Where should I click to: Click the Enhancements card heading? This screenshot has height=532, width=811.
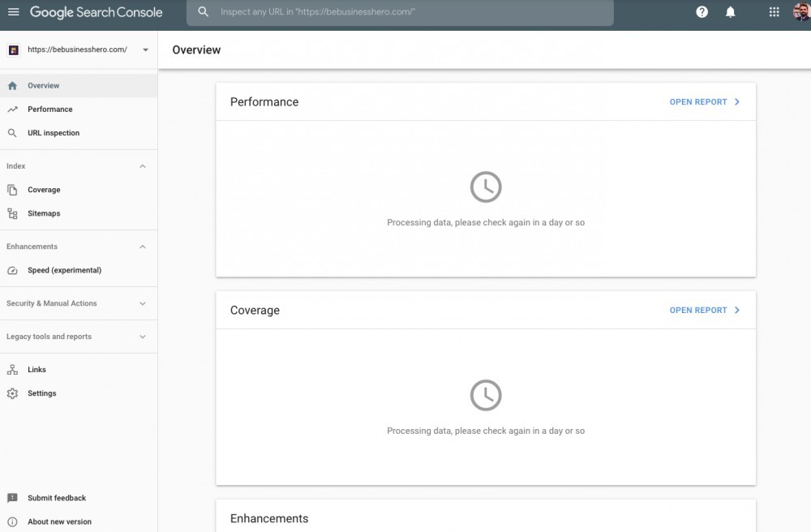tap(269, 518)
